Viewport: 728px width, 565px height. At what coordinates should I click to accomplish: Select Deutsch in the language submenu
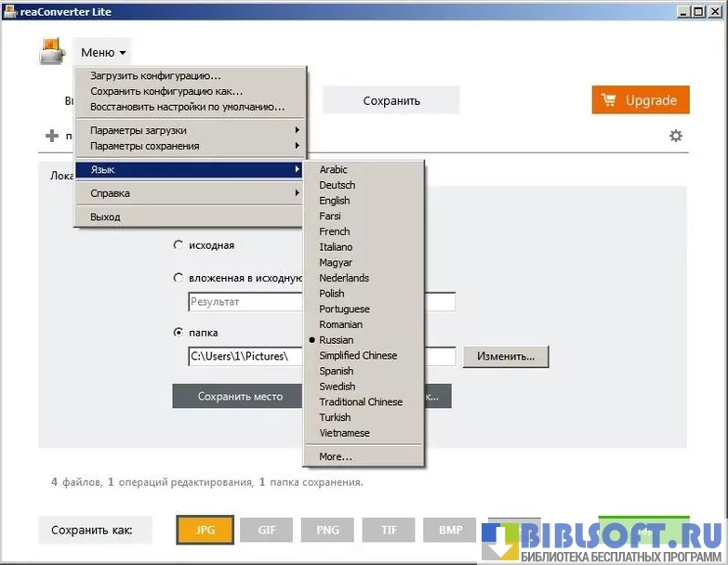point(337,185)
